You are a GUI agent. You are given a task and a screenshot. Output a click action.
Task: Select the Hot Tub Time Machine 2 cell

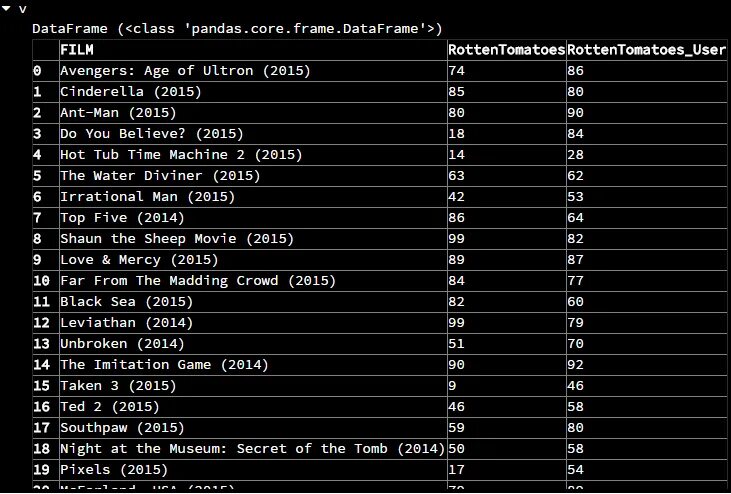pyautogui.click(x=253, y=155)
